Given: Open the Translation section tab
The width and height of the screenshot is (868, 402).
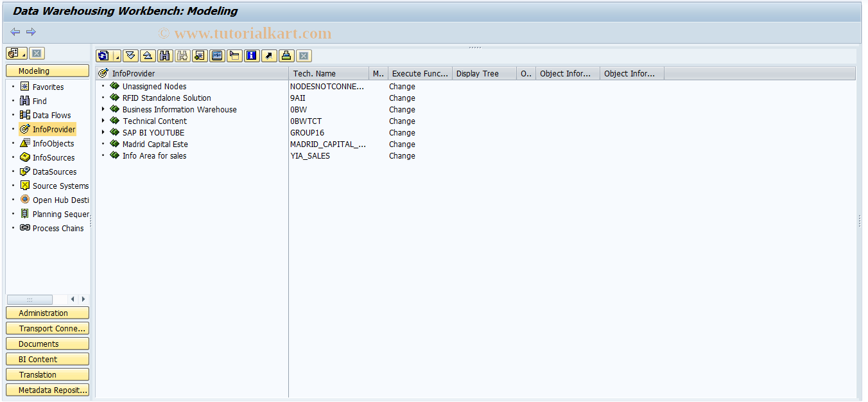Looking at the screenshot, I should 48,374.
